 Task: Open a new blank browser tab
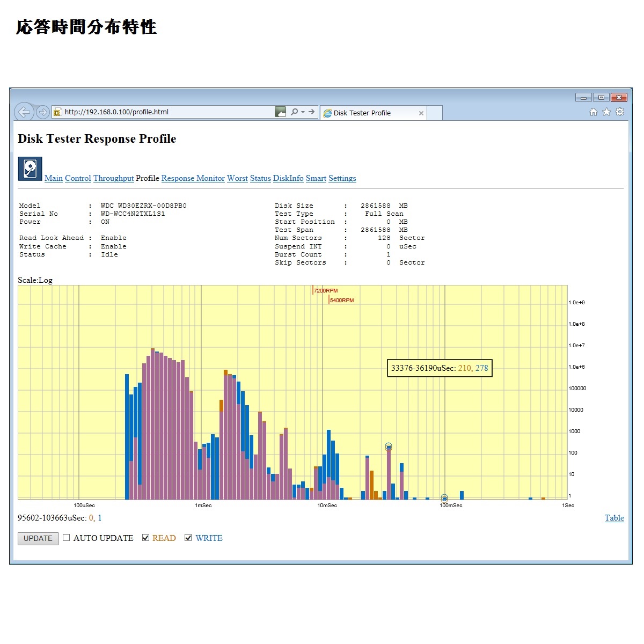pos(435,113)
